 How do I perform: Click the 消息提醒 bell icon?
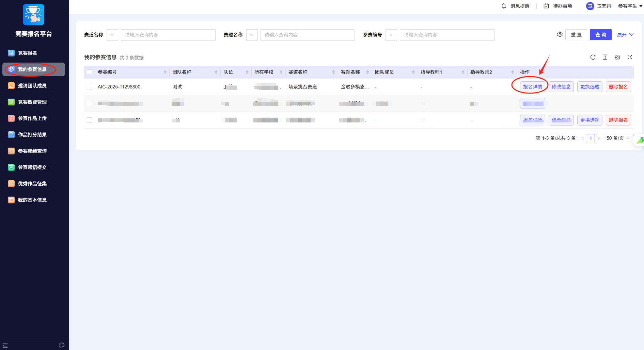click(504, 6)
